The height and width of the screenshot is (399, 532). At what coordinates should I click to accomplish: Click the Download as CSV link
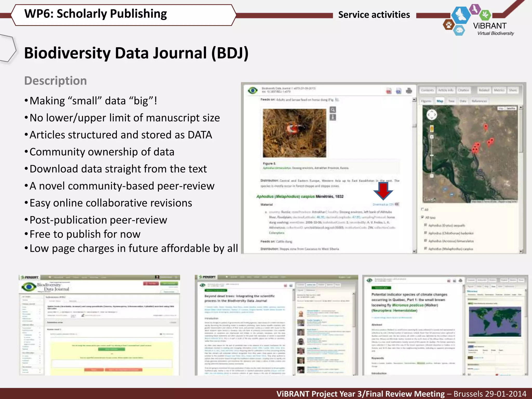[x=383, y=204]
